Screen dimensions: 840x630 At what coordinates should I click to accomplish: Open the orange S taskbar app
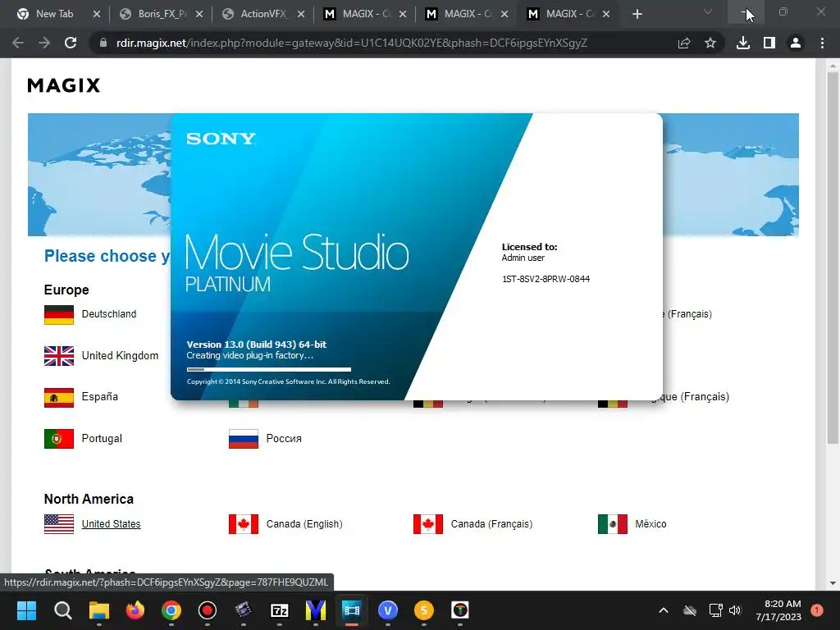(x=424, y=610)
